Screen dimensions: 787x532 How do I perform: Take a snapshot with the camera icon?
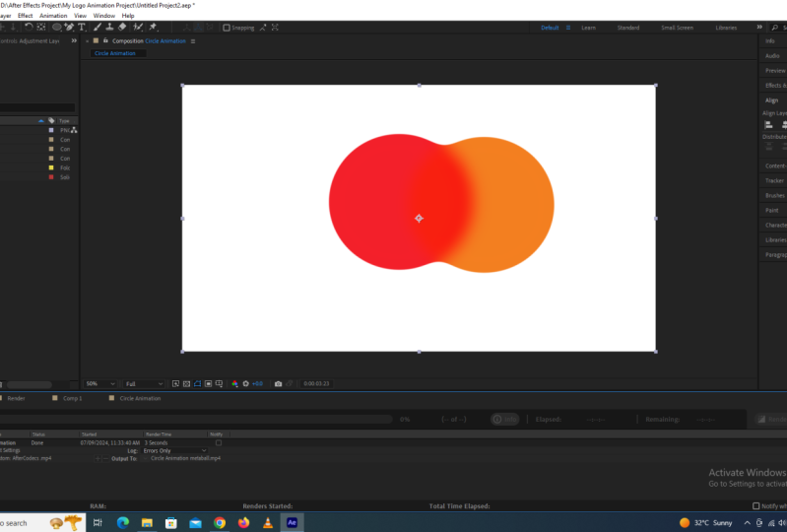click(x=278, y=384)
